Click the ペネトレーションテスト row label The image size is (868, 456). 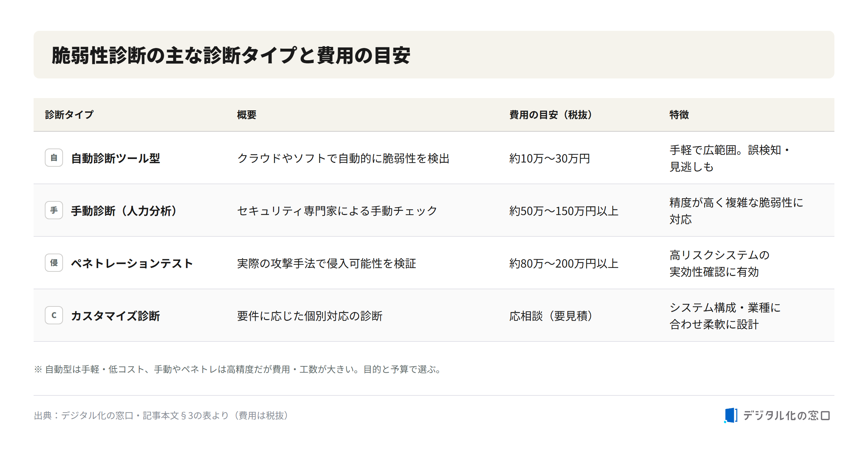pos(132,263)
